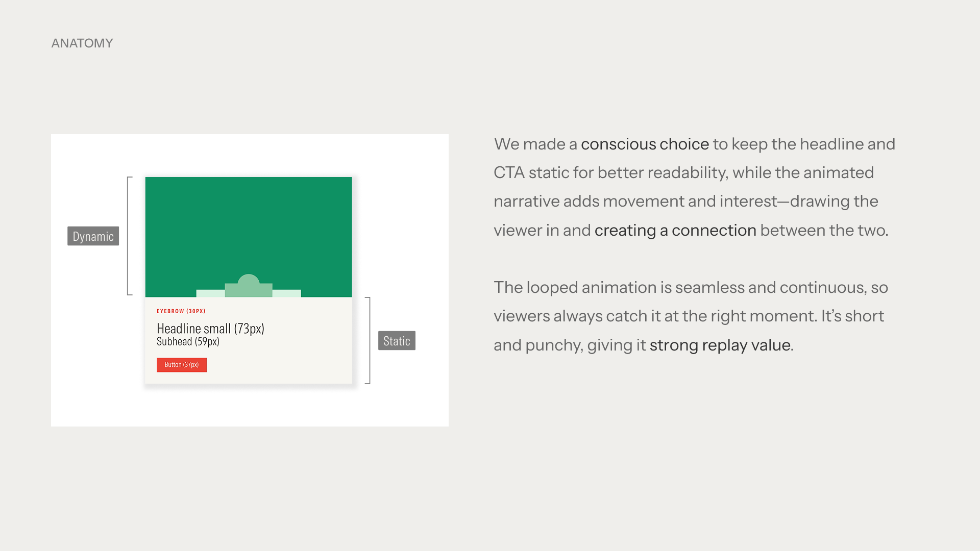Click the highlighted phrase creating a connection
Image resolution: width=980 pixels, height=551 pixels.
pos(675,231)
